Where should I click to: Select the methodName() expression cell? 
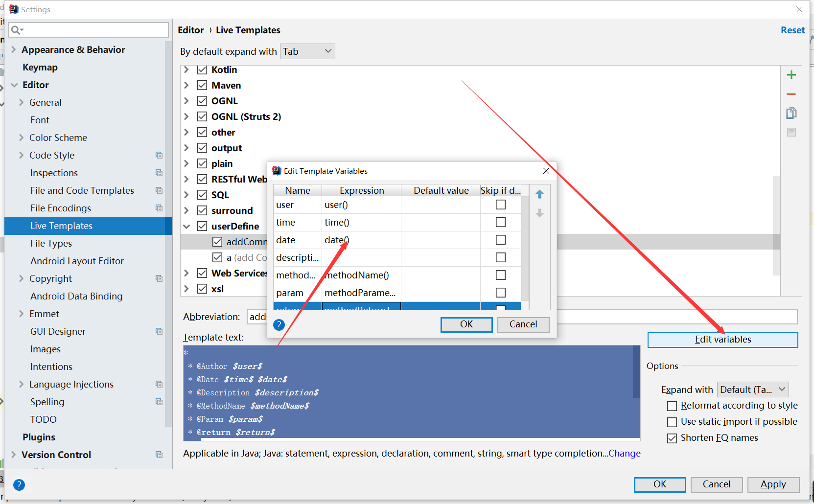coord(361,275)
